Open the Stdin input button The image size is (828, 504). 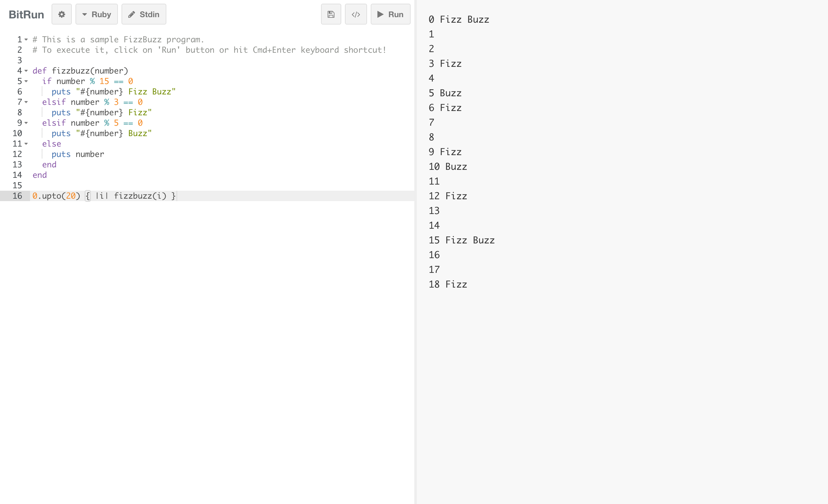144,14
